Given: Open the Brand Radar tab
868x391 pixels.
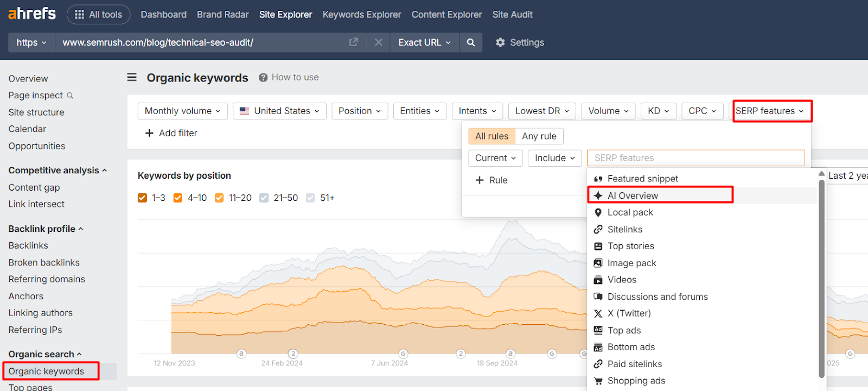Looking at the screenshot, I should pos(223,15).
